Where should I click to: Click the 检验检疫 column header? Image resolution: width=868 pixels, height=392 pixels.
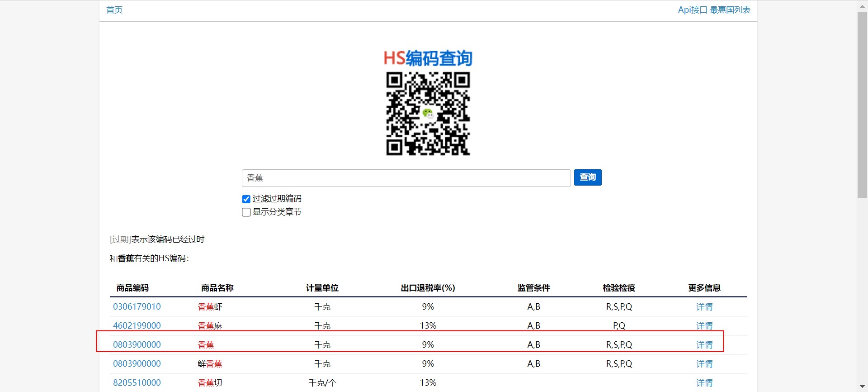(x=619, y=288)
